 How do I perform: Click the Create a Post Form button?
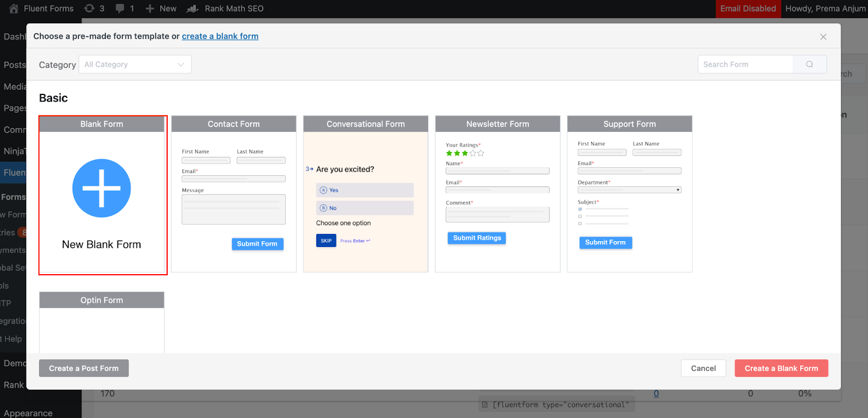84,368
